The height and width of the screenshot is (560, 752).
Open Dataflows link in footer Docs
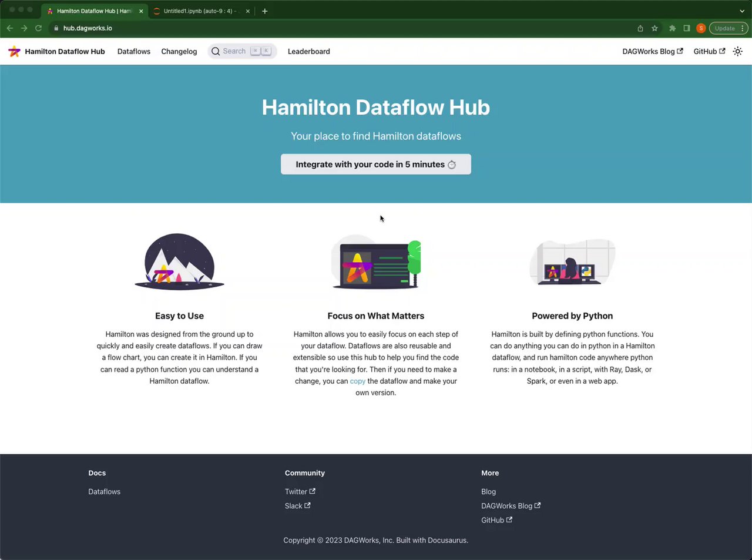(104, 492)
